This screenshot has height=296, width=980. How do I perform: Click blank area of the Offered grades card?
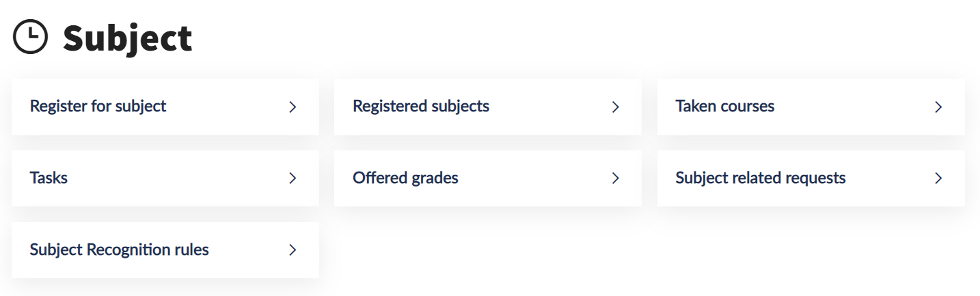[x=533, y=178]
